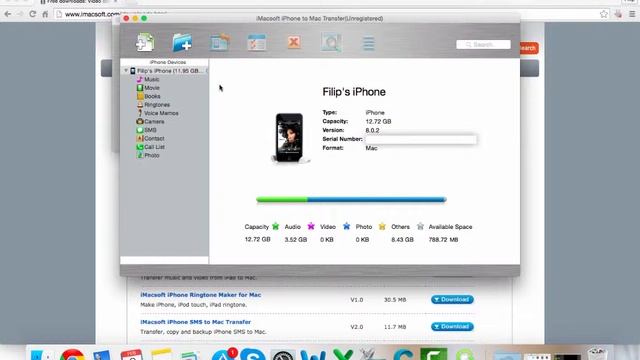640x360 pixels.
Task: Click the Add File toolbar icon
Action: 145,42
